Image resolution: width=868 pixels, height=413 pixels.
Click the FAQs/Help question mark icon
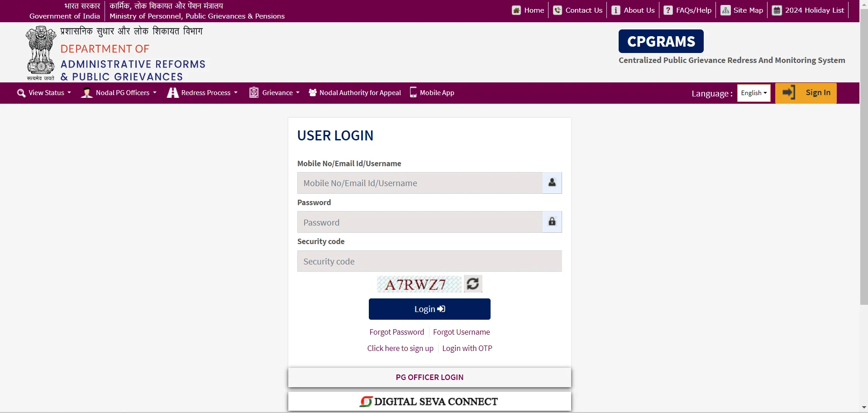[668, 10]
